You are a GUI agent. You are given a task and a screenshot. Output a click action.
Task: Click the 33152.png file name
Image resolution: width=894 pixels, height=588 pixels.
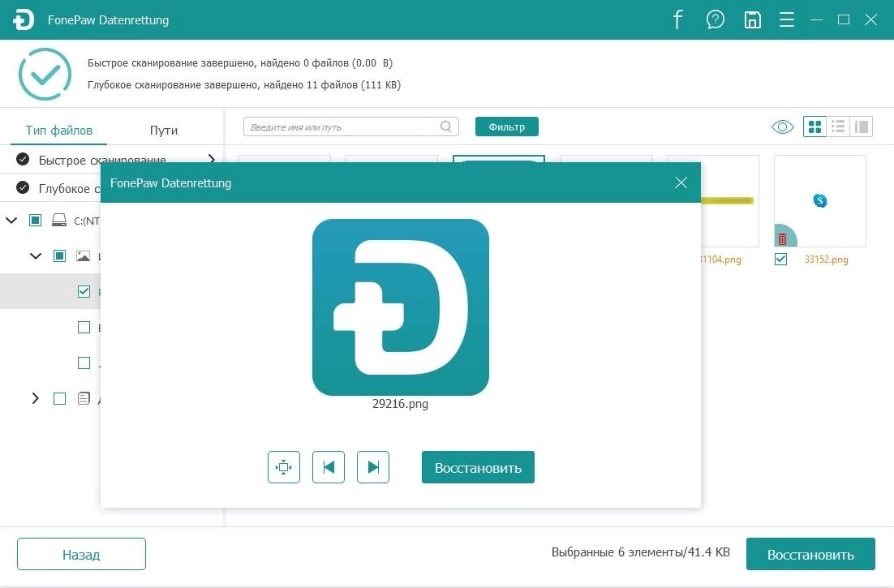826,260
